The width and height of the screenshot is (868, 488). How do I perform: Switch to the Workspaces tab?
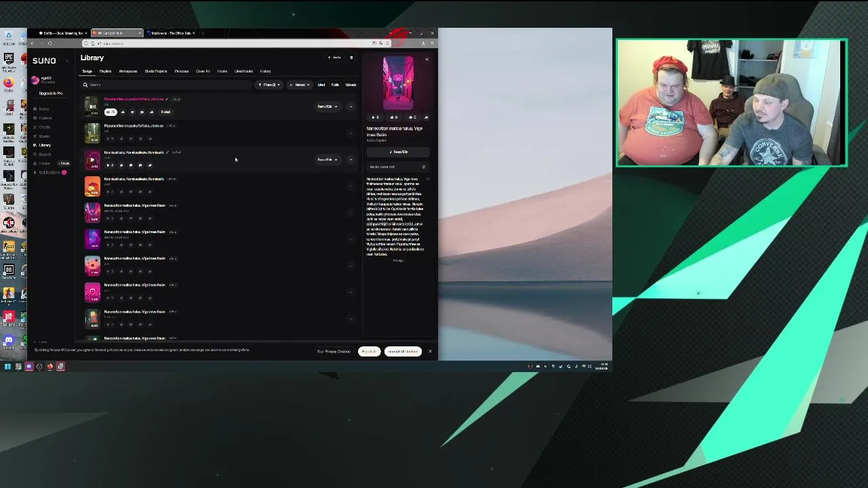(x=128, y=71)
